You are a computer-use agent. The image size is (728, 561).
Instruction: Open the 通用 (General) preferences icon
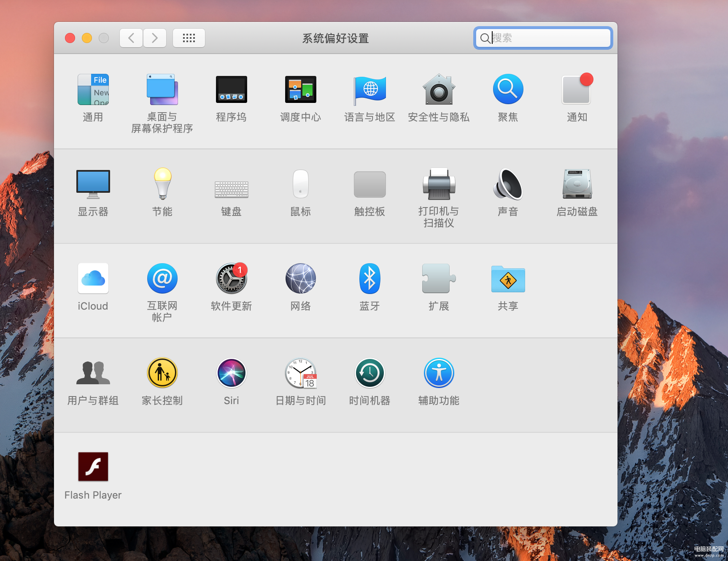click(93, 89)
